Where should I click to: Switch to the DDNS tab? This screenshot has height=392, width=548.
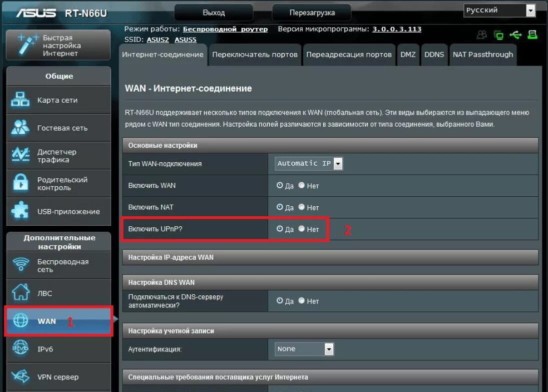(x=434, y=55)
